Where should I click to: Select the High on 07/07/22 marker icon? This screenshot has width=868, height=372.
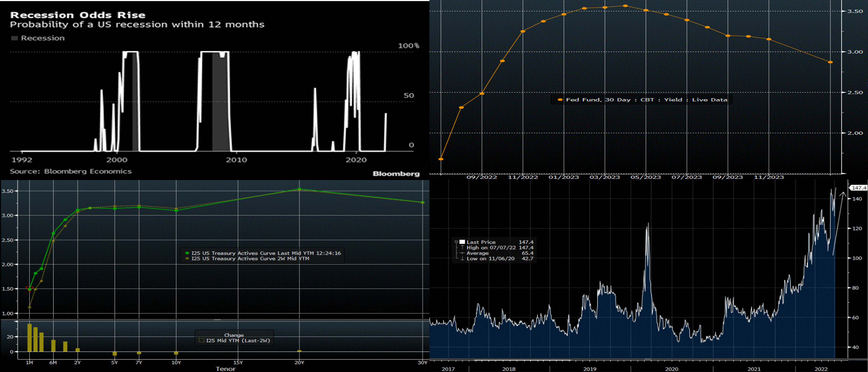coord(462,248)
